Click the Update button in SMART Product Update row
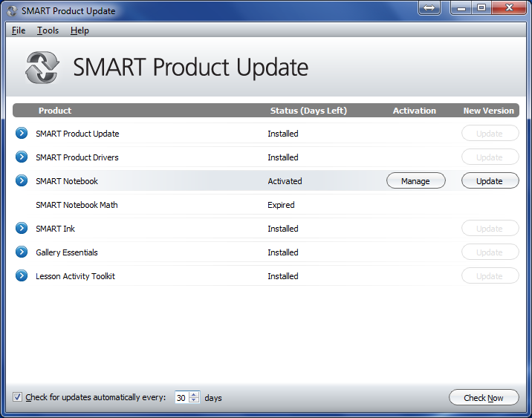The image size is (532, 418). 490,133
